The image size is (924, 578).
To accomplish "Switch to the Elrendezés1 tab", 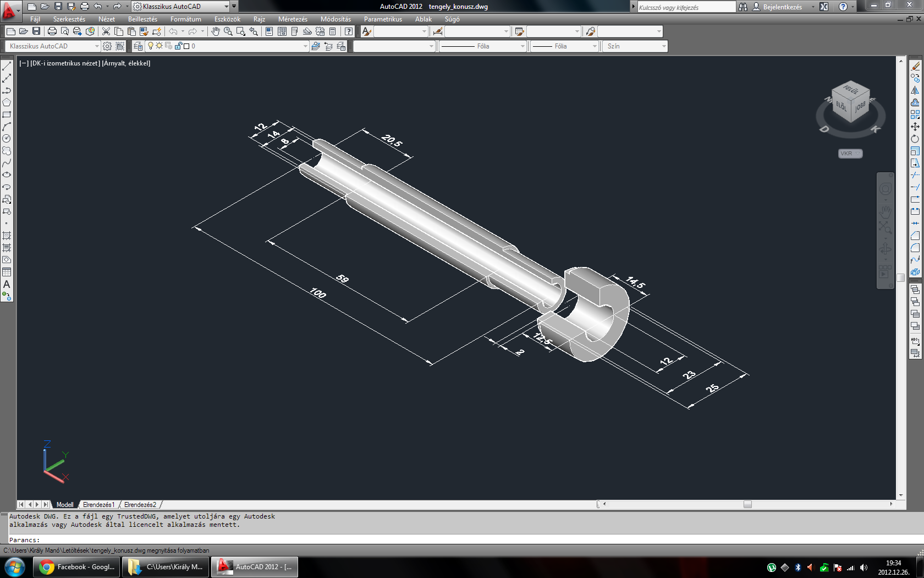I will coord(99,505).
